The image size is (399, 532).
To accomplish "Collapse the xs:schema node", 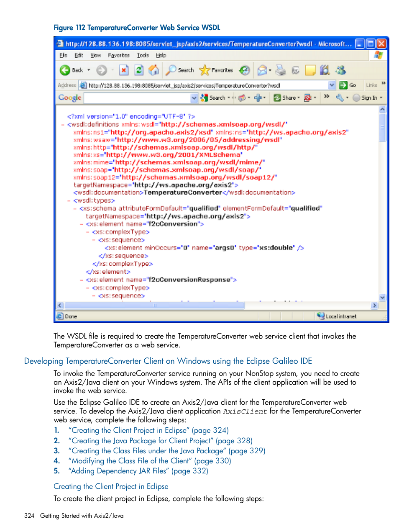I will [75, 208].
